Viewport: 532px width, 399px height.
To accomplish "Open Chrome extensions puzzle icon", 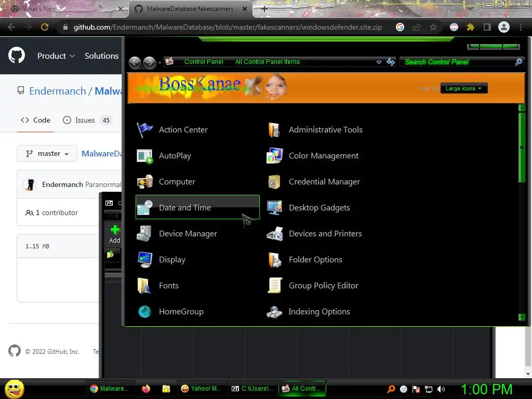I will coord(470,27).
